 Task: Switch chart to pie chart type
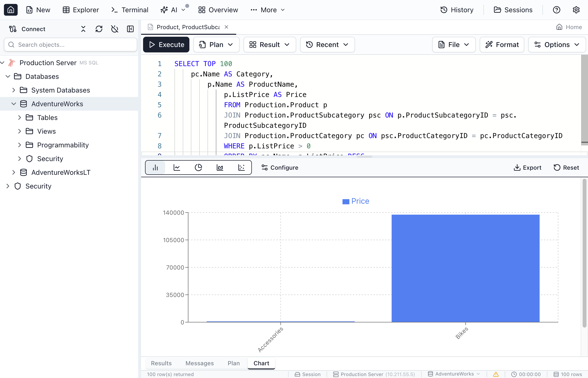(198, 167)
